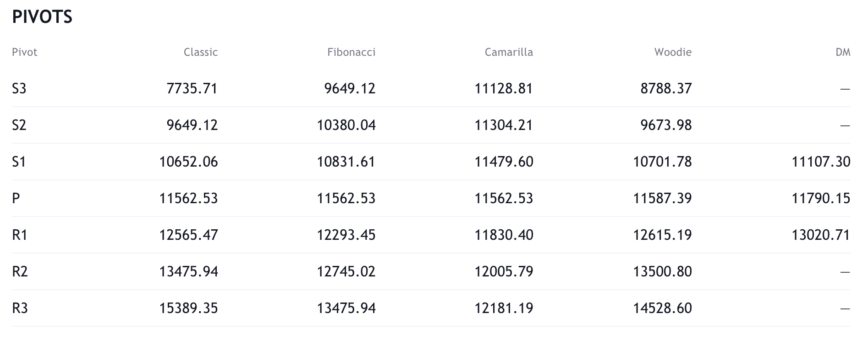Click the Fibonacci column header

(x=351, y=52)
